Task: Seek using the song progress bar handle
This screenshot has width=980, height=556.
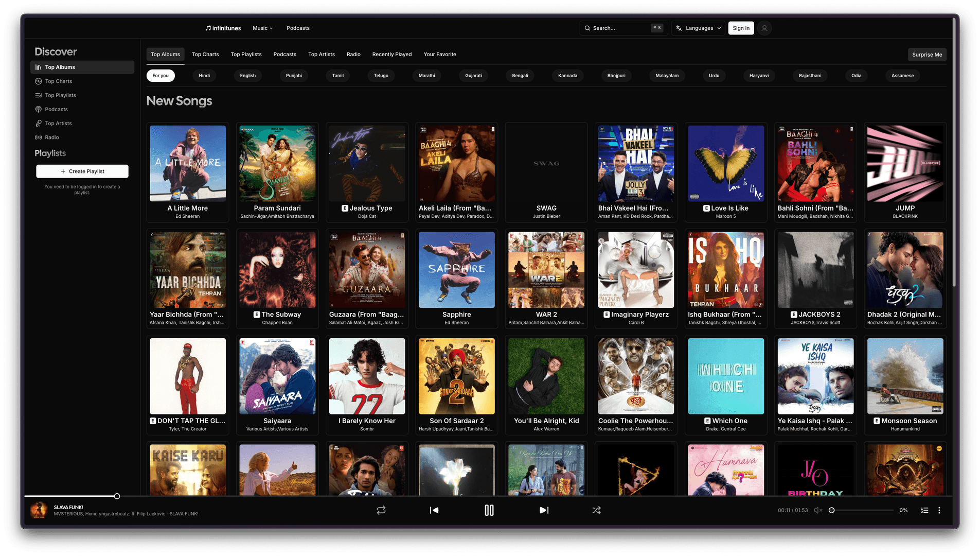Action: [x=117, y=496]
